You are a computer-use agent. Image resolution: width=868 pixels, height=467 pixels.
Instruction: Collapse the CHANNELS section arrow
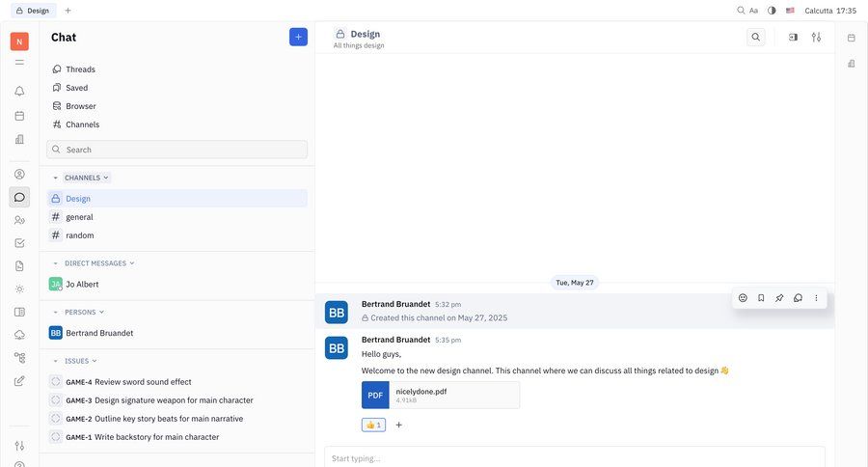point(55,178)
